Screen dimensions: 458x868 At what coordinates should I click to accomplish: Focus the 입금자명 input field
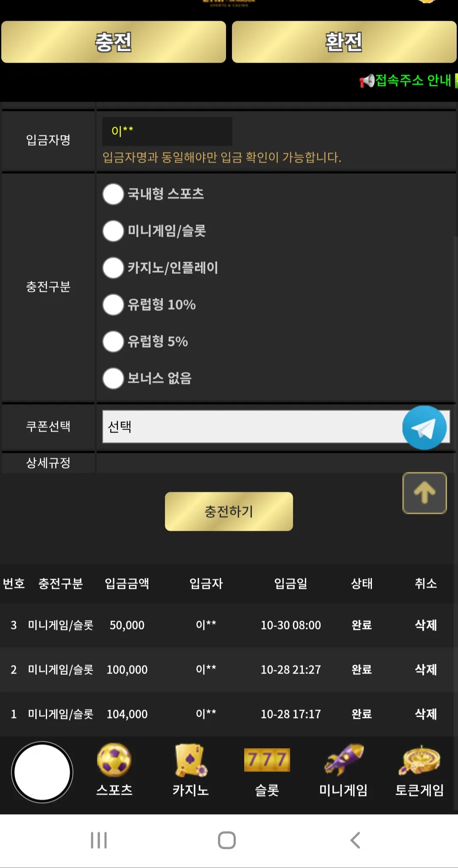point(167,131)
